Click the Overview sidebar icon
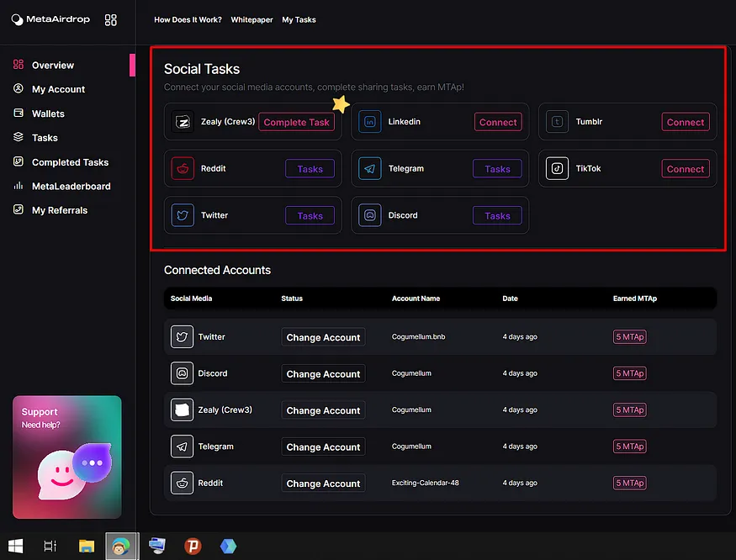 coord(19,65)
